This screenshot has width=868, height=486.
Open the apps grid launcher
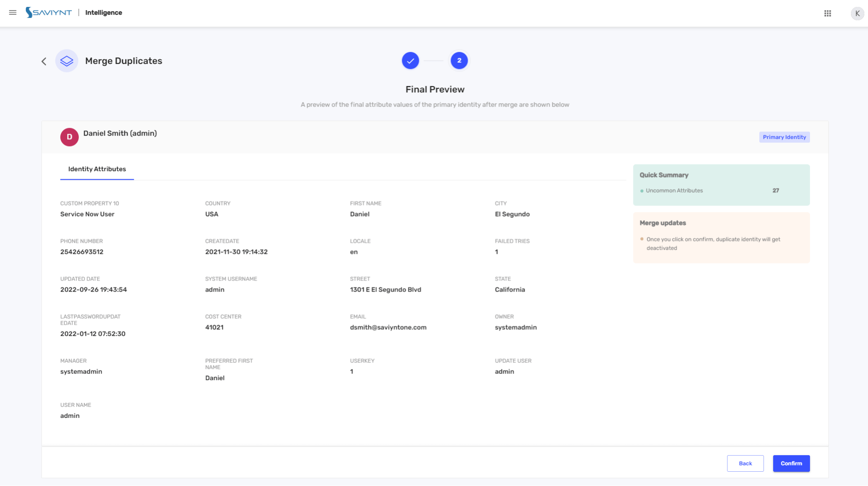point(827,13)
